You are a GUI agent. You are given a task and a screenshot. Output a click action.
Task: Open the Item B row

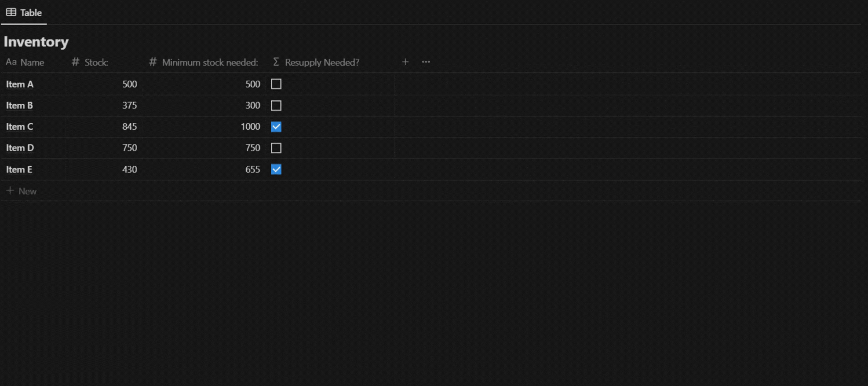click(20, 106)
